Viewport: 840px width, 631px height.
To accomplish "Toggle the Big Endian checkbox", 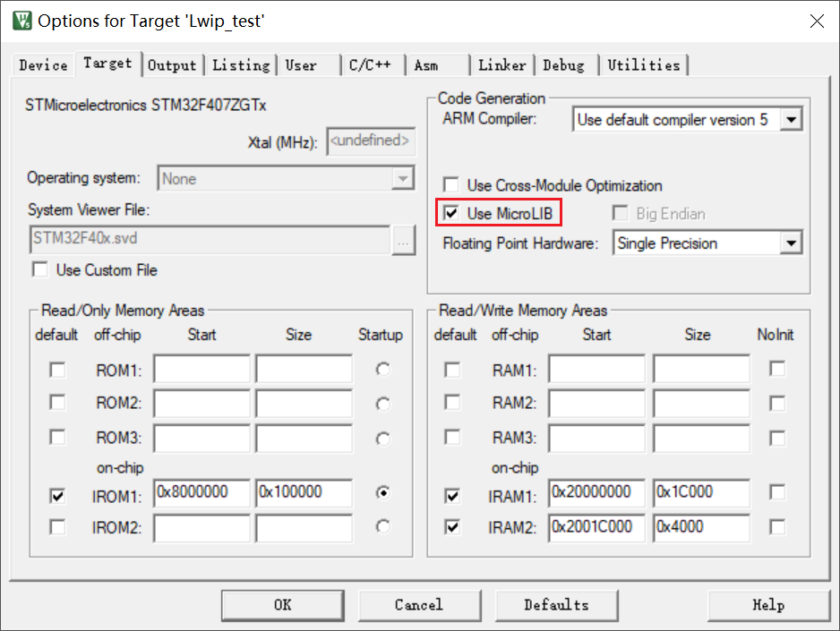I will 621,213.
